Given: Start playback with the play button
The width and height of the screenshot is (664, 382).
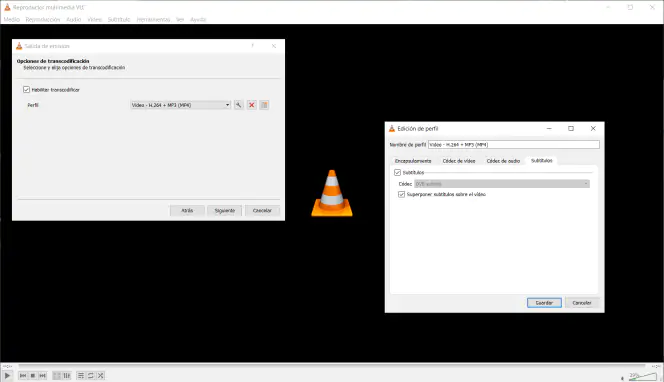Looking at the screenshot, I should [x=8, y=375].
